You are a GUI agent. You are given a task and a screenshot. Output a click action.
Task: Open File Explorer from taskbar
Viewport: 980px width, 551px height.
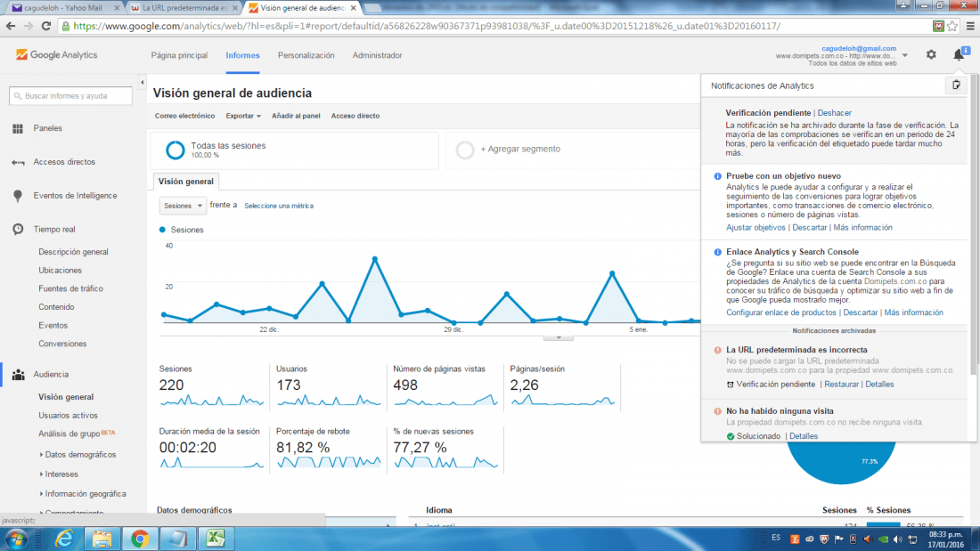tap(102, 539)
